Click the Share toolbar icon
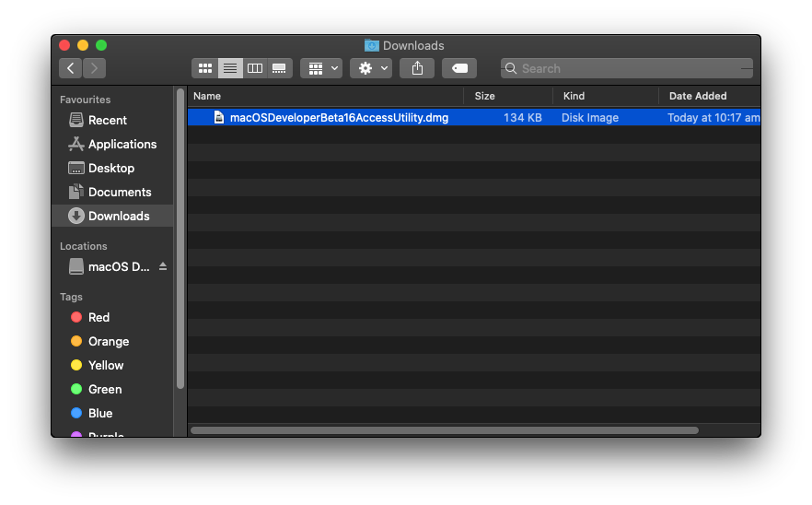Screen dimensions: 812x505 click(x=417, y=68)
